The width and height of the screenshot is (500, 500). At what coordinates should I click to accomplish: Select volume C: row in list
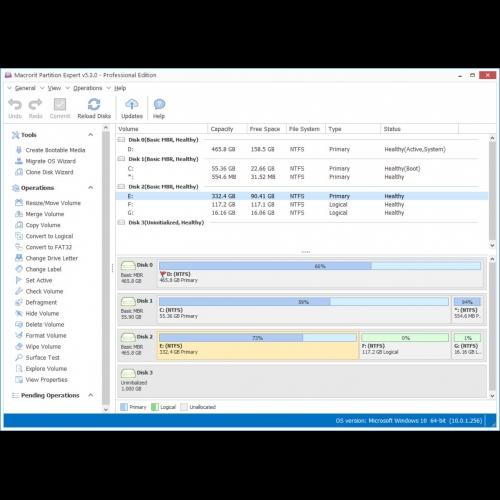(x=302, y=168)
